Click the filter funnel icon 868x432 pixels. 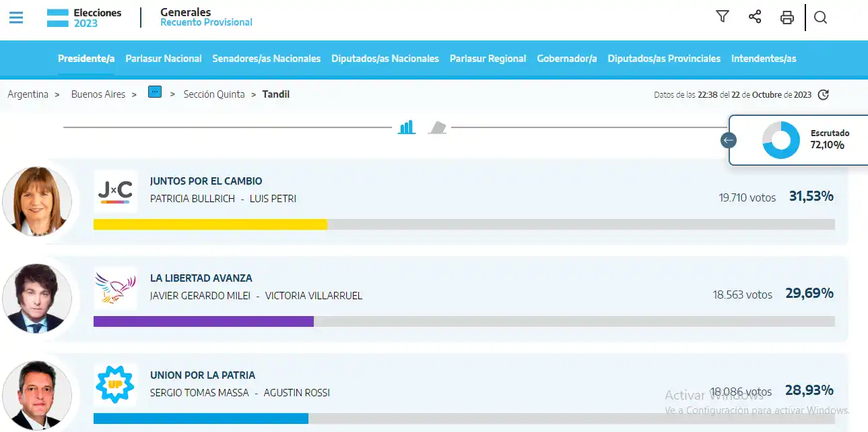click(x=723, y=17)
